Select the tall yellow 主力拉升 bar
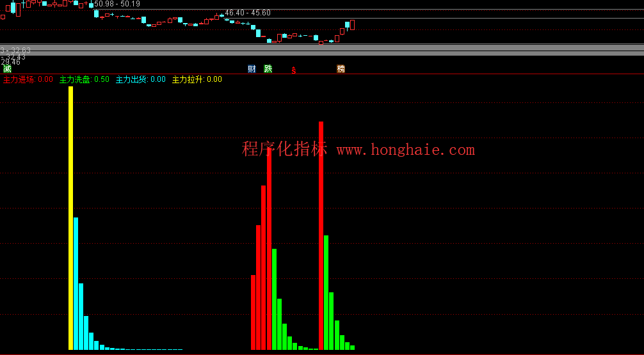The height and width of the screenshot is (355, 644). [70, 217]
